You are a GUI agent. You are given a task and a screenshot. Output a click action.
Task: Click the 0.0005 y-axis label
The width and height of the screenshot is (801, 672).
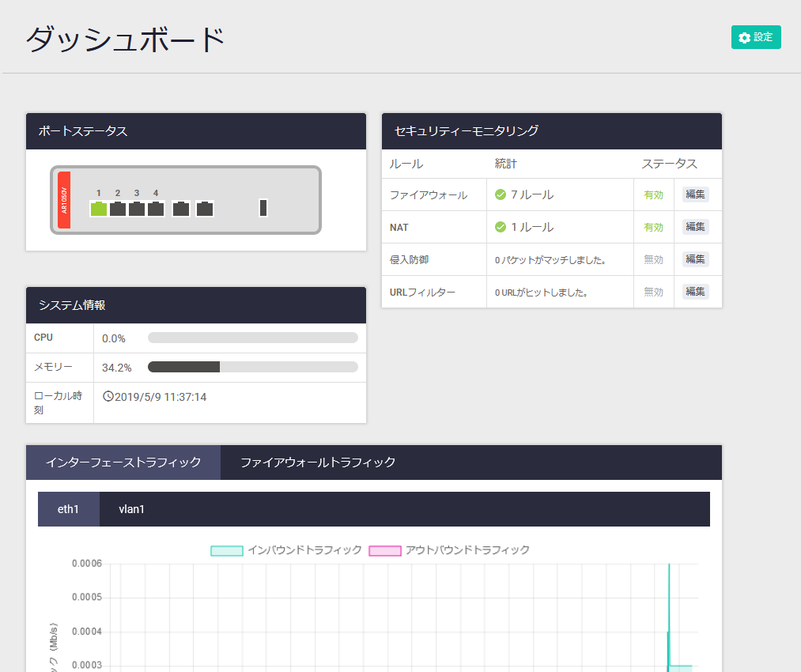coord(87,597)
